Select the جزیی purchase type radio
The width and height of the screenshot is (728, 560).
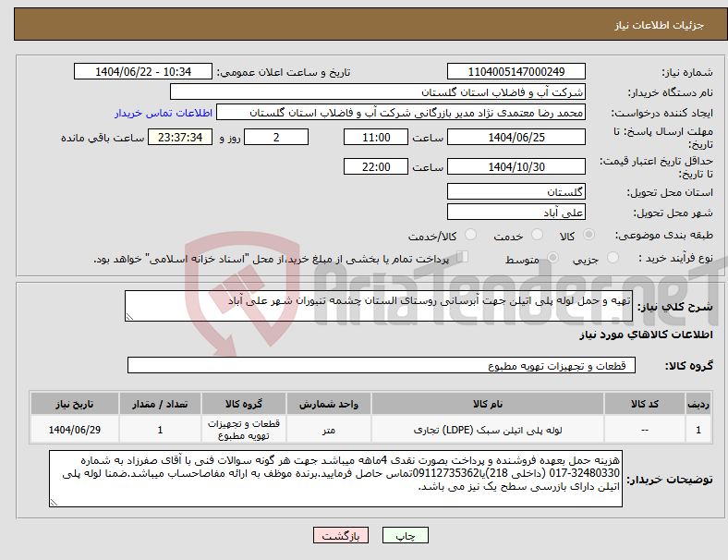(x=613, y=258)
